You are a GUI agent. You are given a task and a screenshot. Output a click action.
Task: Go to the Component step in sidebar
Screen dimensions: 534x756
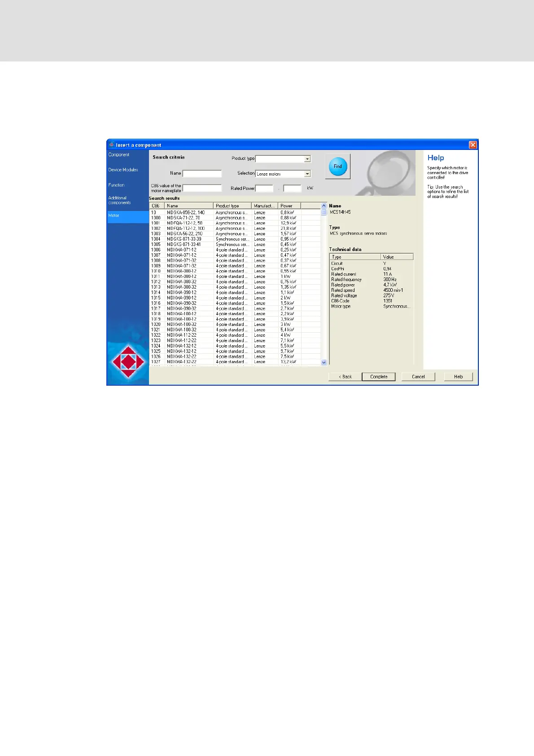click(119, 155)
